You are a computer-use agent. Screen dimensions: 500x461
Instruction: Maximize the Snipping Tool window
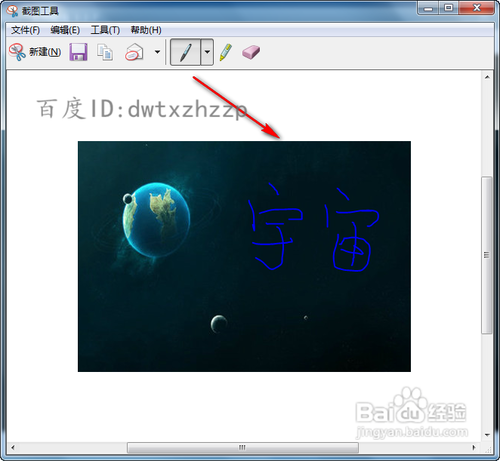coord(448,8)
